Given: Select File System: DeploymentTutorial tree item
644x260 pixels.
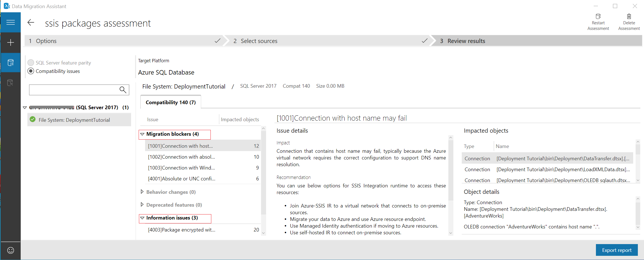Looking at the screenshot, I should coord(79,120).
